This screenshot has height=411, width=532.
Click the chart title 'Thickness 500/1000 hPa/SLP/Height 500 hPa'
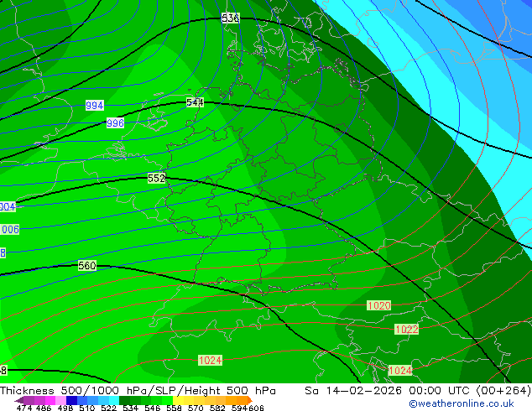pos(138,391)
